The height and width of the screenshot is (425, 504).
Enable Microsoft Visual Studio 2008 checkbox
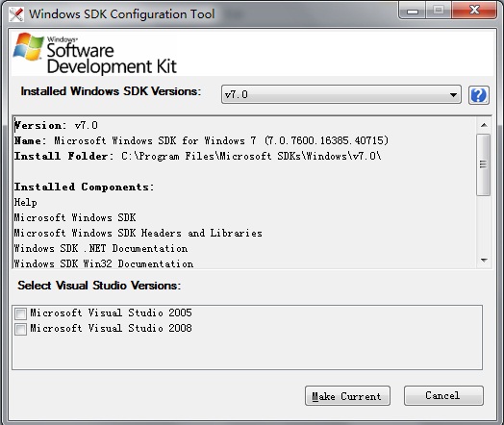point(20,329)
